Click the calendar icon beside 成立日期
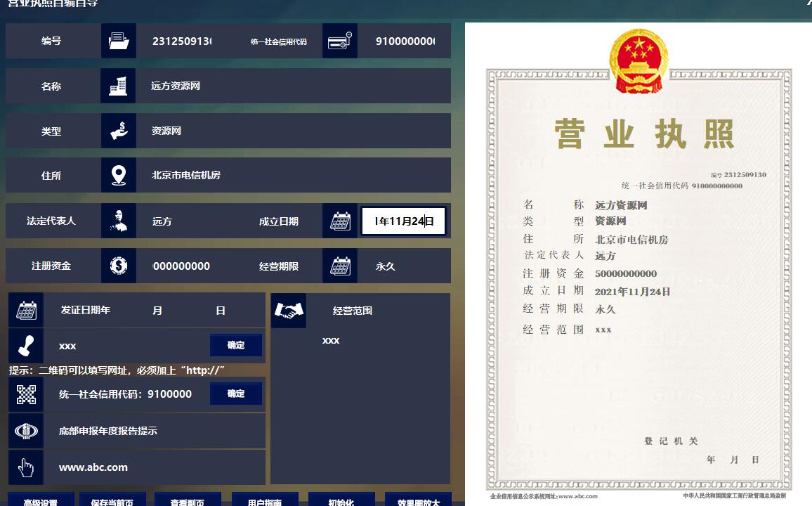Image resolution: width=812 pixels, height=506 pixels. tap(340, 221)
